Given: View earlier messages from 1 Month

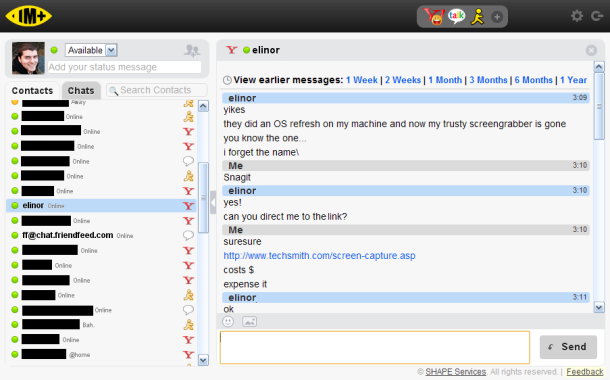Looking at the screenshot, I should pyautogui.click(x=445, y=80).
